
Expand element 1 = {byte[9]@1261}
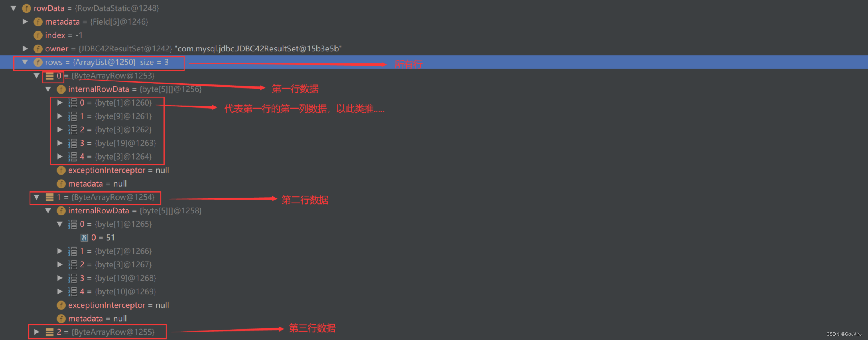click(60, 116)
